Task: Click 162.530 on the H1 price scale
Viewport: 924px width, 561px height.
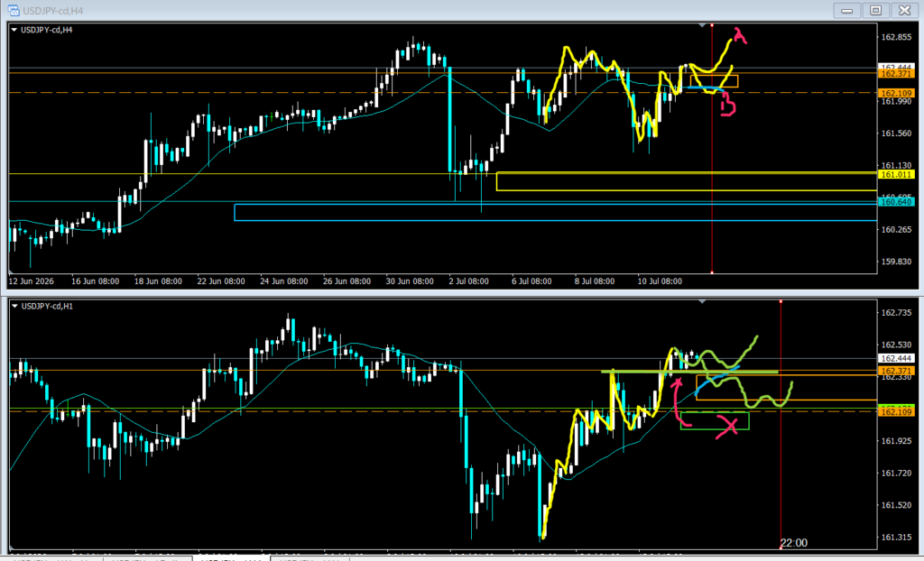Action: tap(896, 345)
